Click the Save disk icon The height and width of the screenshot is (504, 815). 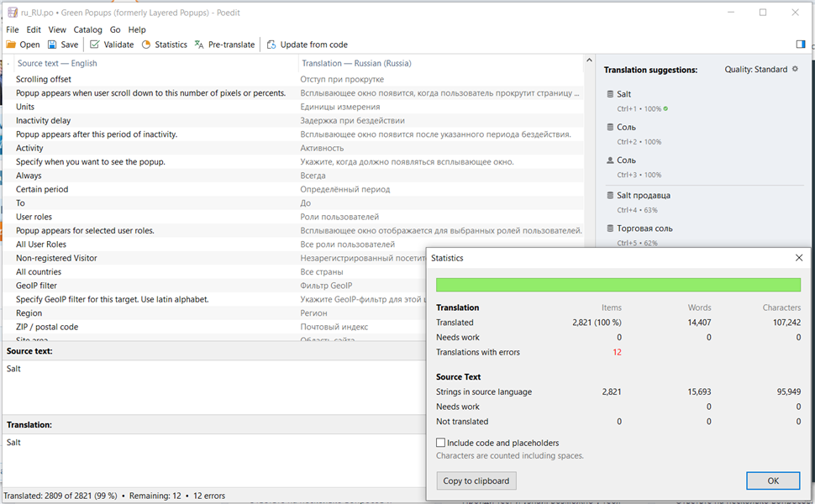coord(52,45)
